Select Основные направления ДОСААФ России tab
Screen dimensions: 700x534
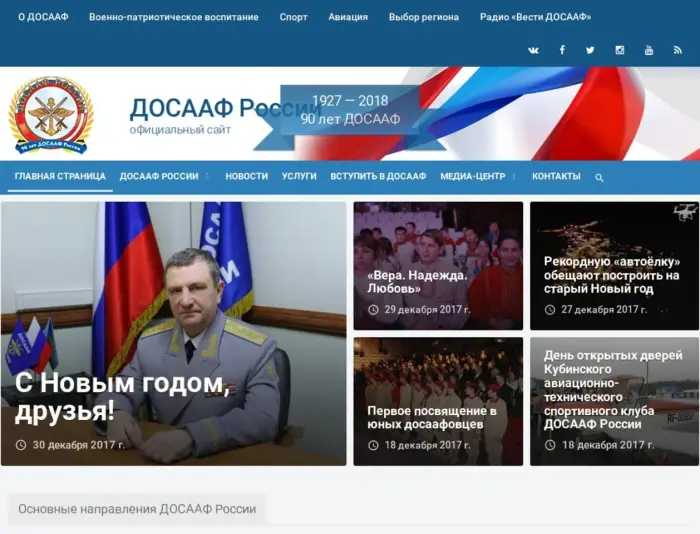click(x=137, y=509)
